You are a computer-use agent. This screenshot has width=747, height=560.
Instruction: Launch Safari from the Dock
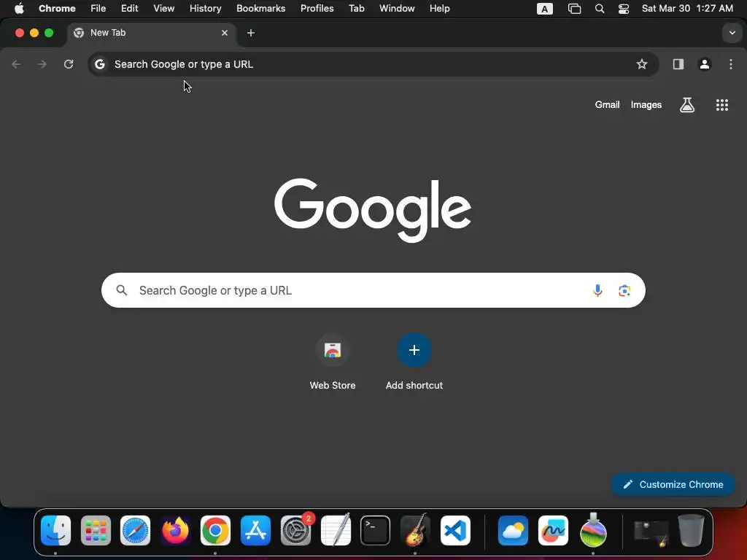pyautogui.click(x=135, y=531)
